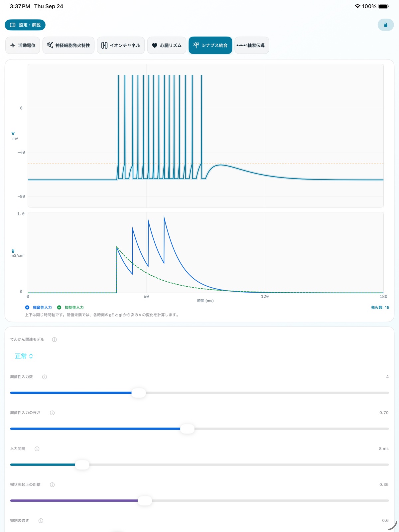399x532 pixels.
Task: Open the 神経細胞発火特性 tab
Action: 68,45
